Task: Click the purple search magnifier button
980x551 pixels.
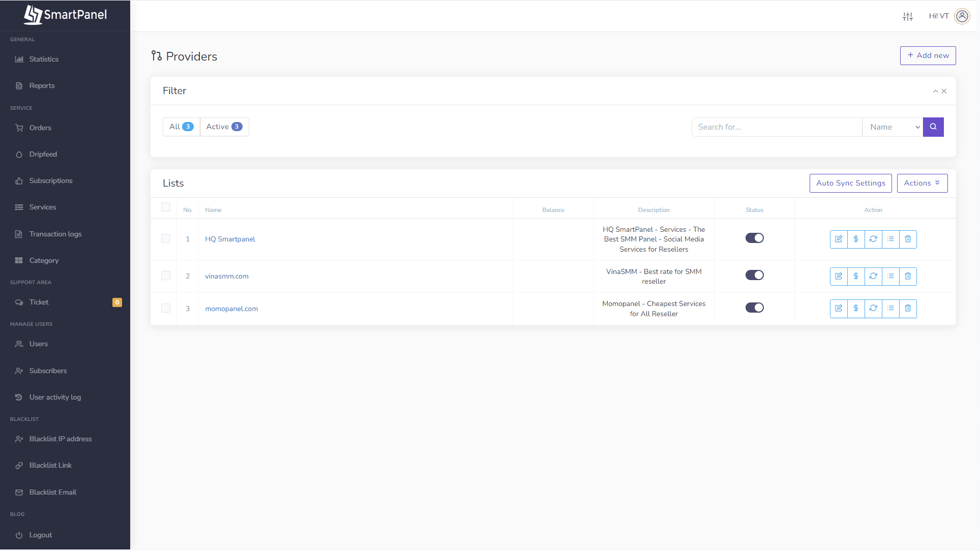Action: coord(933,127)
